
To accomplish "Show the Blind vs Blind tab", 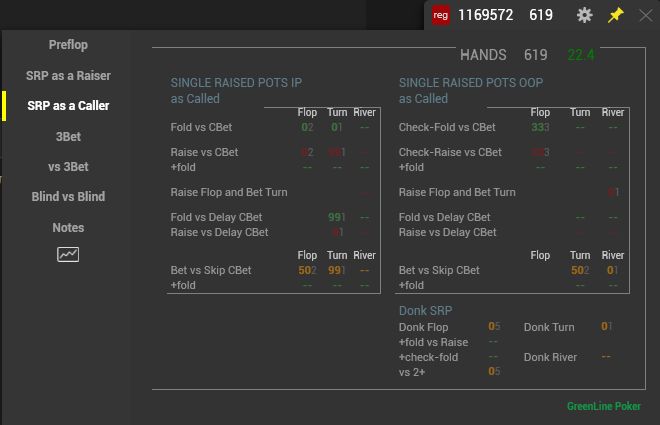I will coord(68,197).
